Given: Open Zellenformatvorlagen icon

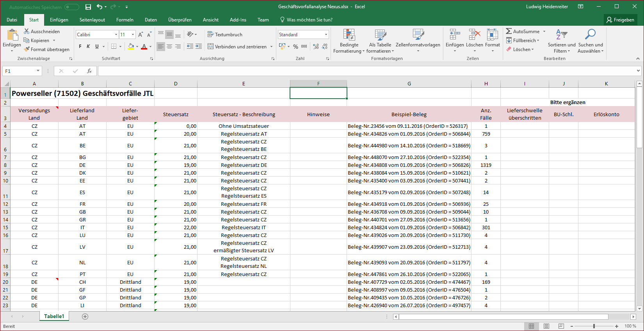Looking at the screenshot, I should click(418, 35).
